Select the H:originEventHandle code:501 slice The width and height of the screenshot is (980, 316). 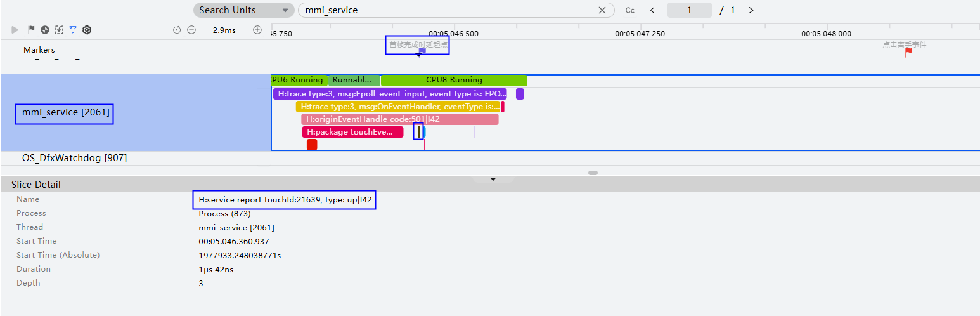400,119
